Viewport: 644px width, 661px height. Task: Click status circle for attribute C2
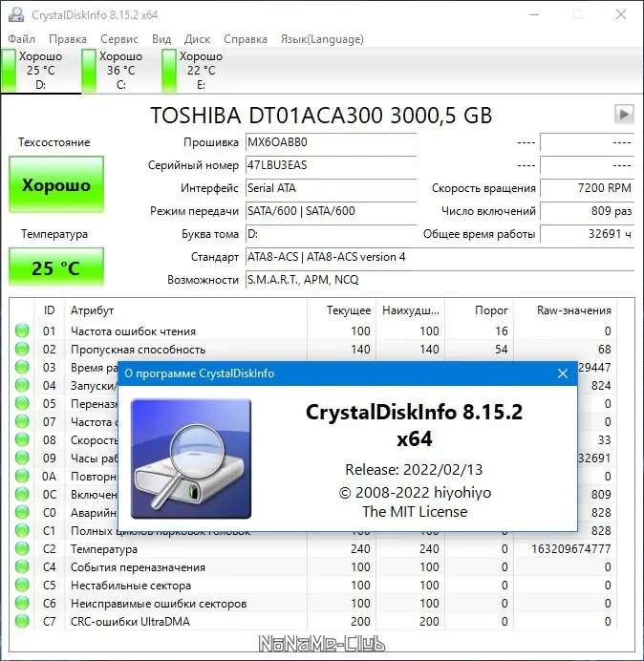[22, 548]
